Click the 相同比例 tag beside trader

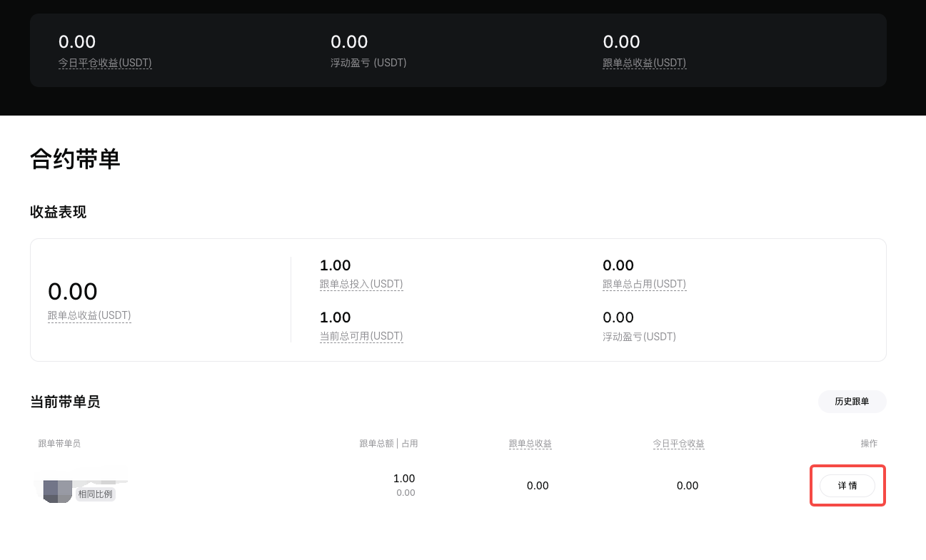click(x=95, y=494)
